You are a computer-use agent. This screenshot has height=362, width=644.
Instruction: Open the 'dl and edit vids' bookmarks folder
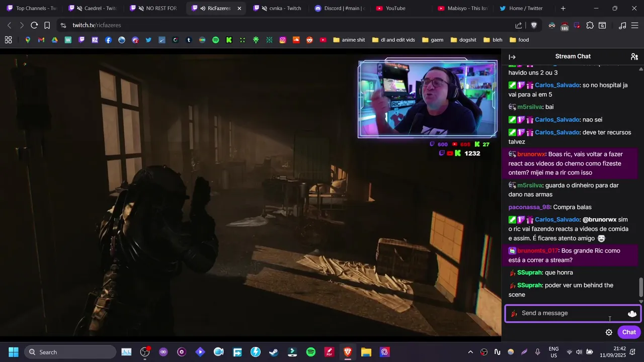click(x=393, y=40)
